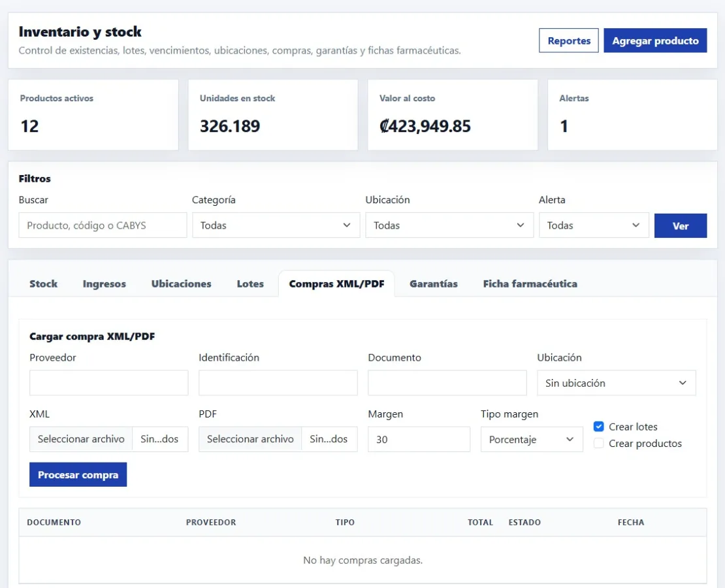Click the 'No hay compras cargadas.' message
Viewport: 725px width, 588px height.
pos(363,561)
